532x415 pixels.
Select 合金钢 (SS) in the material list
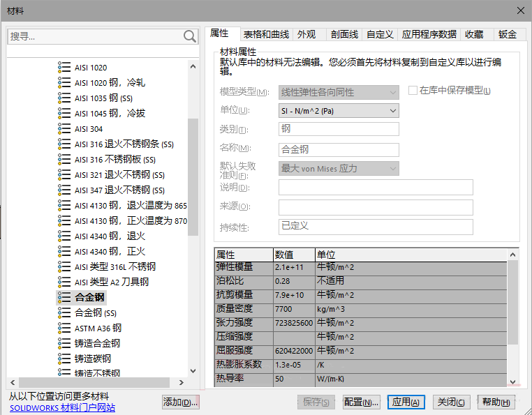[96, 313]
